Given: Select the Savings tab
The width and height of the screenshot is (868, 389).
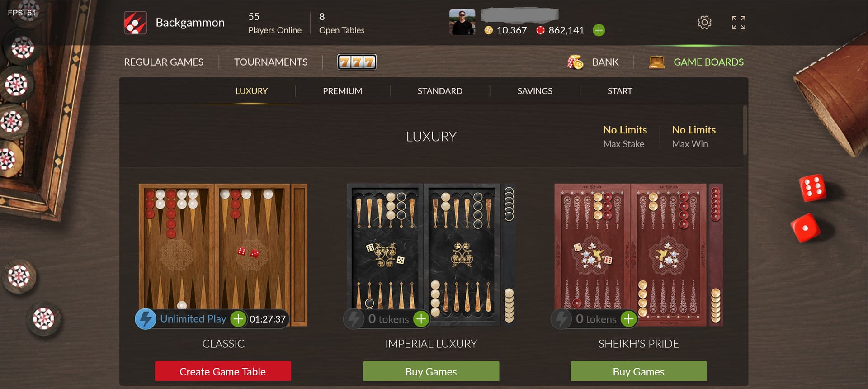Looking at the screenshot, I should (535, 91).
